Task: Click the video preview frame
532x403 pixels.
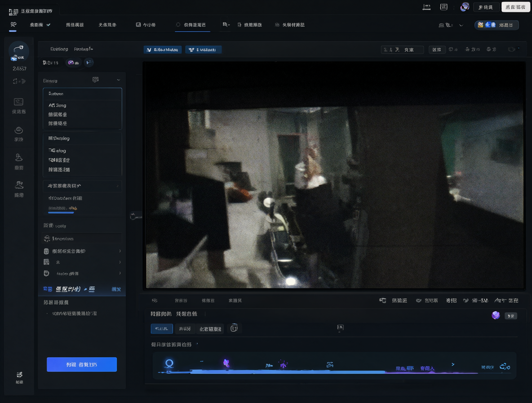Action: coord(335,176)
